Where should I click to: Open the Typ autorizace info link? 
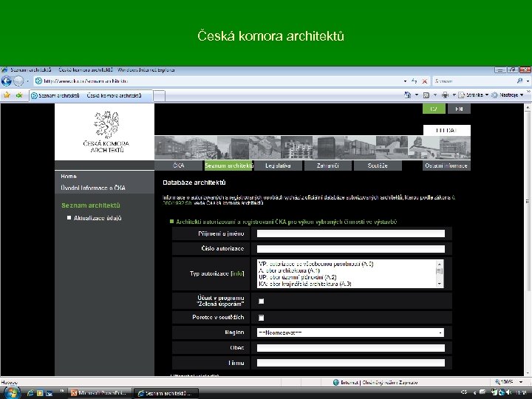click(237, 273)
